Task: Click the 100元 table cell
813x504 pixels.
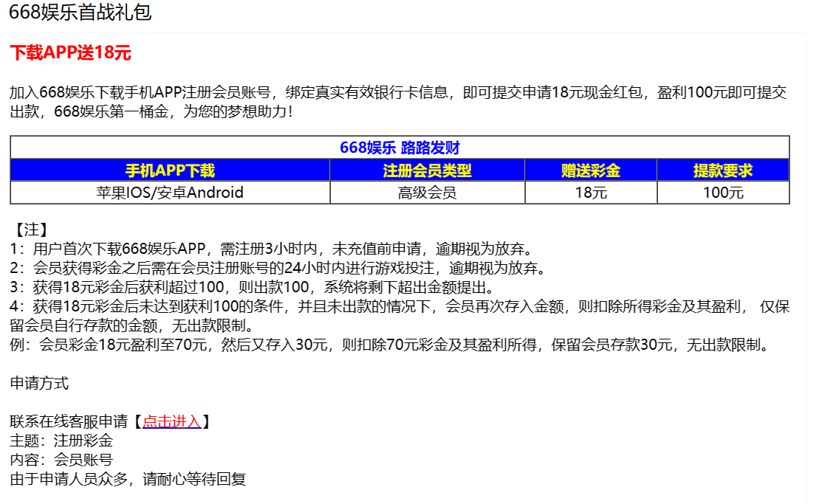Action: click(723, 193)
